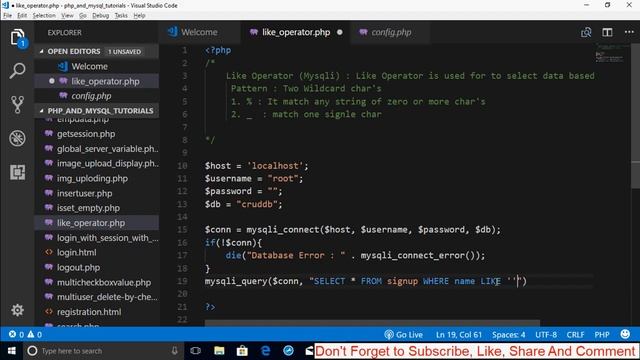Click the feedback smiley icon
The width and height of the screenshot is (640, 360).
click(625, 334)
